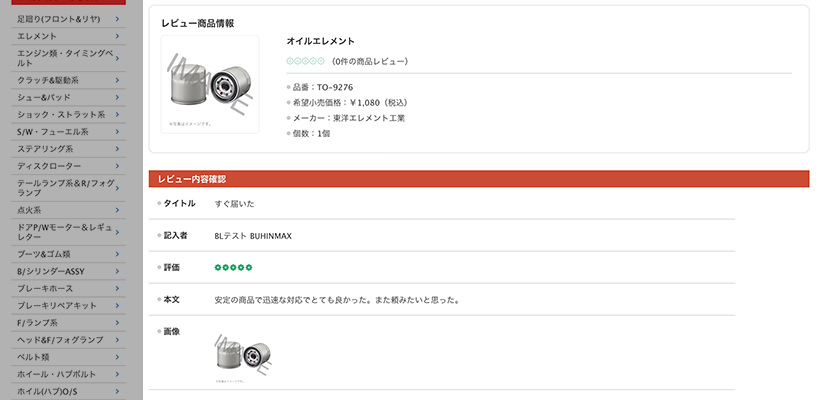821x400 pixels.
Task: Expand the テールランプ系&R/フォグランプ chevron
Action: point(117,188)
